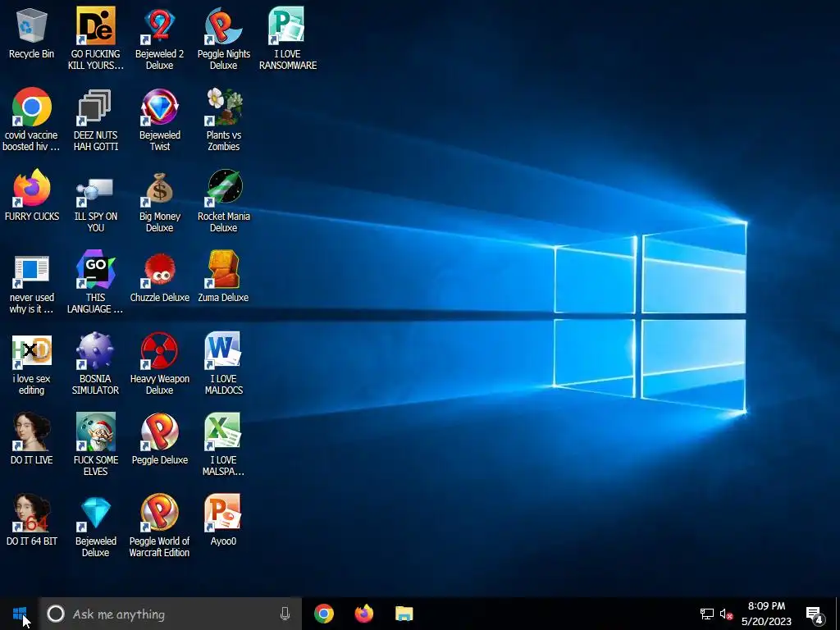Focus the 'Ask me anything' search box
The image size is (840, 630).
(171, 614)
